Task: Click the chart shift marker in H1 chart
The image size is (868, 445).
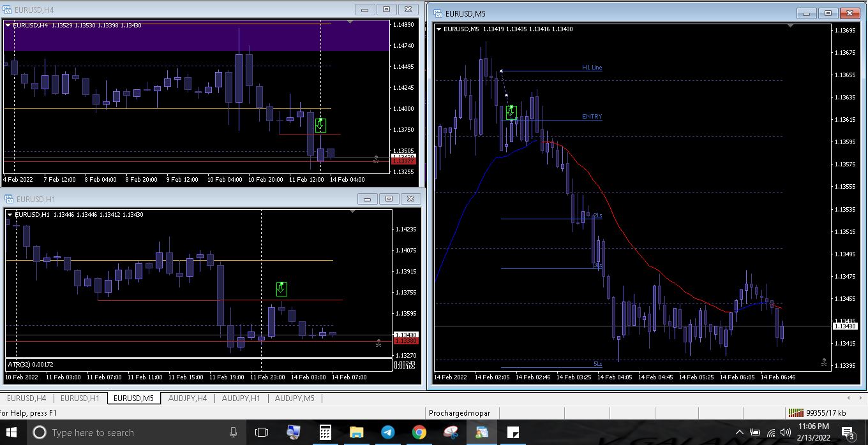Action: pyautogui.click(x=352, y=211)
